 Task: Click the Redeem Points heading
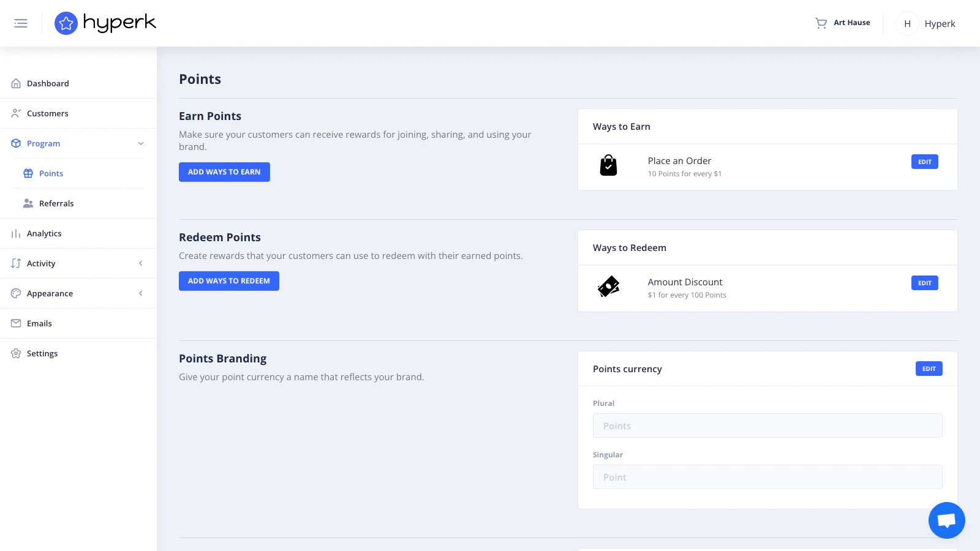click(x=220, y=238)
